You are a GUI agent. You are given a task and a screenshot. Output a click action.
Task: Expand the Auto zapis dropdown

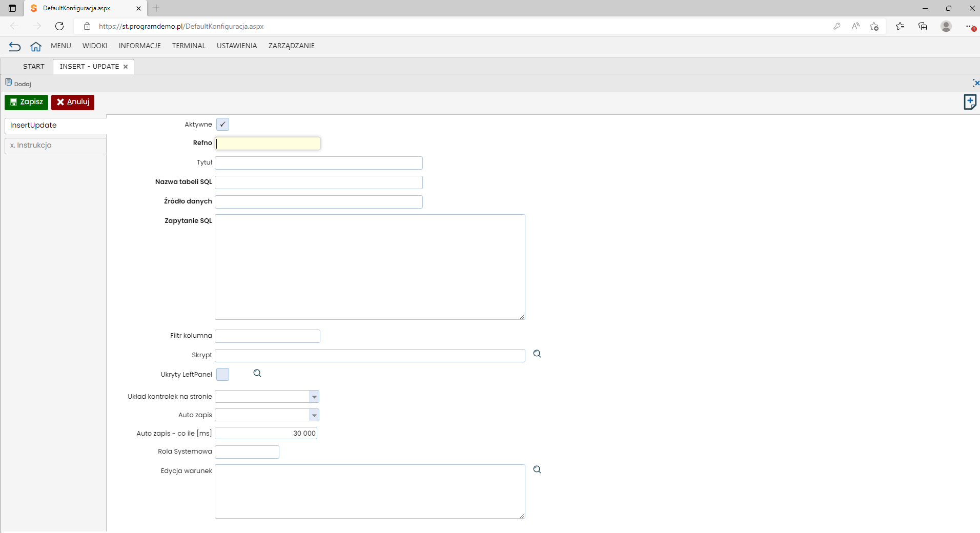pos(314,415)
